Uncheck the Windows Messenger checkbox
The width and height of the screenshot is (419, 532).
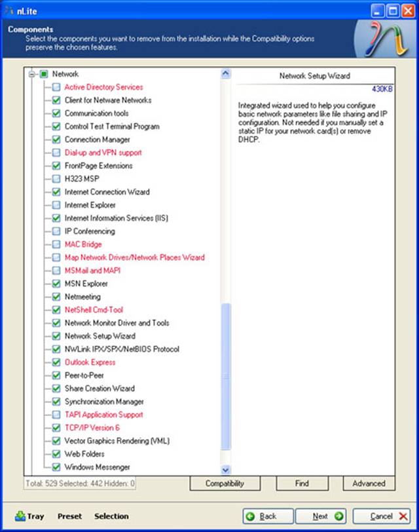pyautogui.click(x=56, y=467)
